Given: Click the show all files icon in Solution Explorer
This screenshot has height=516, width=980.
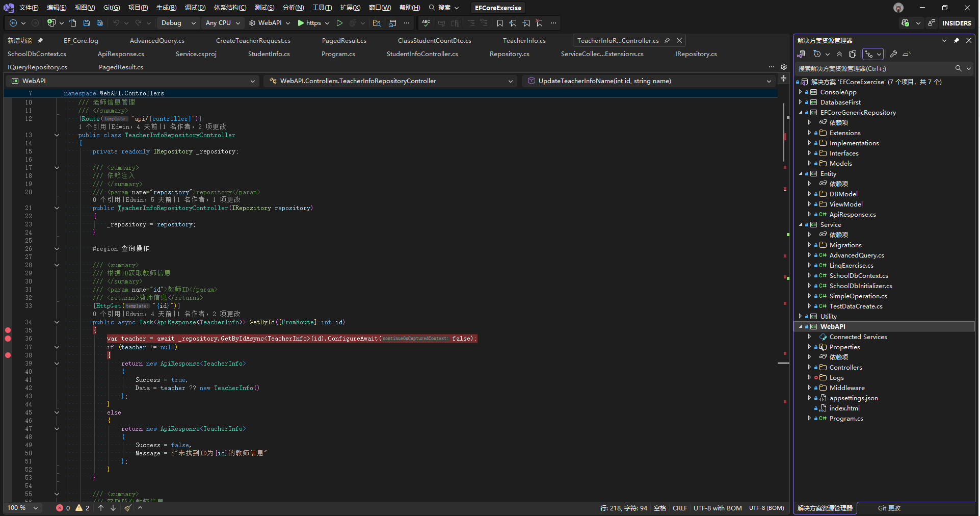Looking at the screenshot, I should (853, 54).
